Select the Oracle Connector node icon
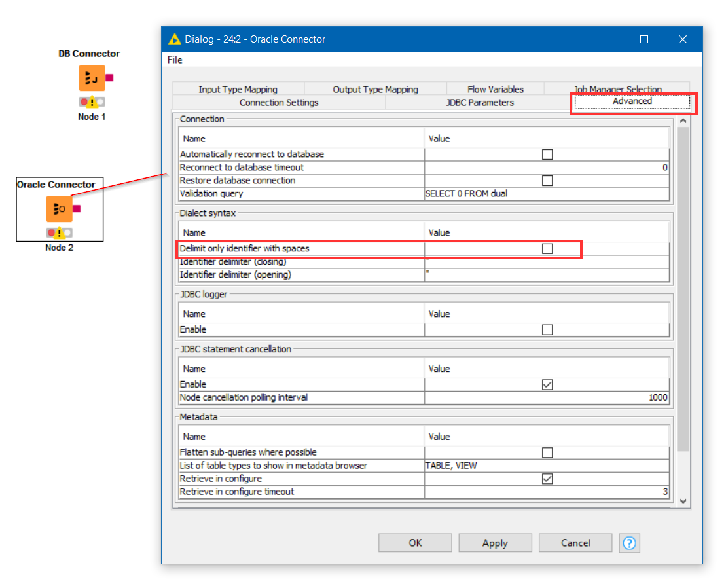The image size is (726, 588). tap(60, 209)
